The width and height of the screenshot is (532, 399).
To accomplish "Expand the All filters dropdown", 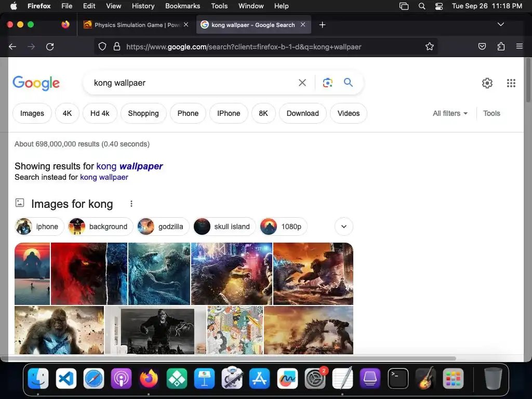I will (450, 113).
